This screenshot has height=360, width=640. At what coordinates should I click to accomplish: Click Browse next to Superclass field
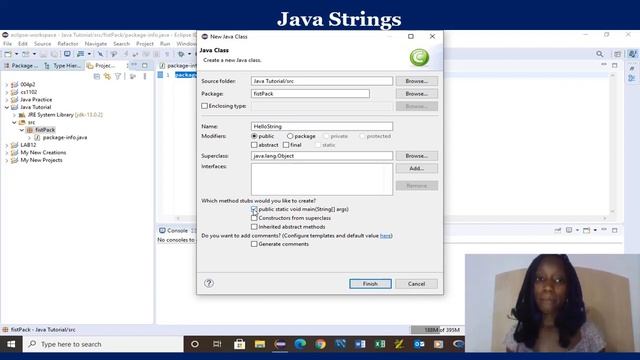point(416,156)
